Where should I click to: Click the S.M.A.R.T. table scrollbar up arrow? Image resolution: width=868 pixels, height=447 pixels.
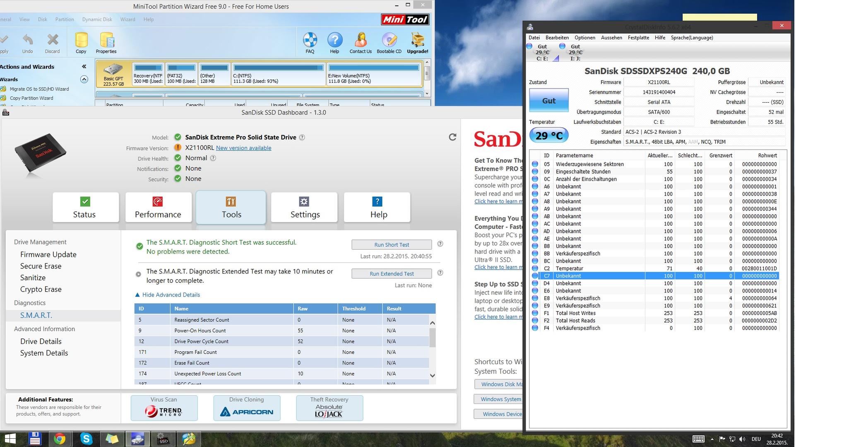[x=432, y=323]
